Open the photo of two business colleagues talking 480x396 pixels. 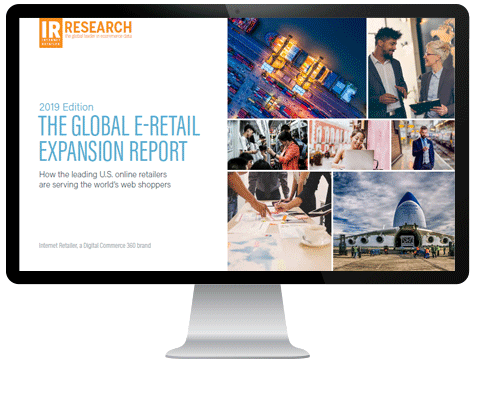[x=411, y=68]
